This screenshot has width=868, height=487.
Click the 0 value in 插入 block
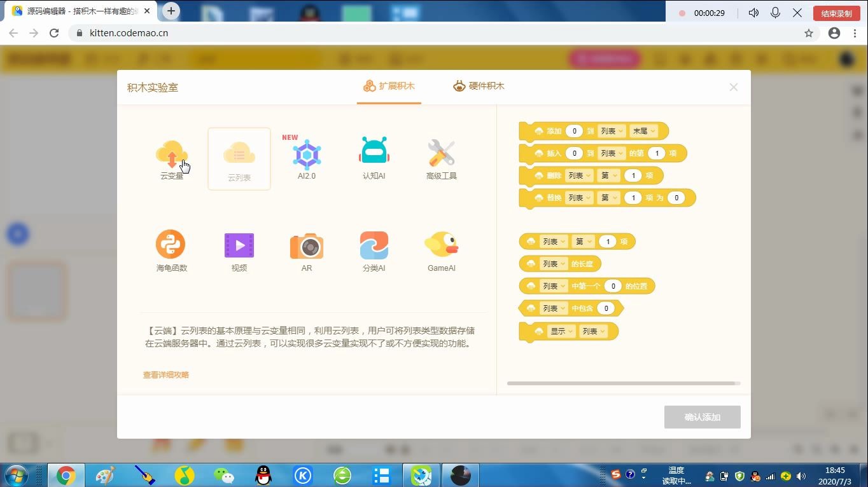pos(574,153)
